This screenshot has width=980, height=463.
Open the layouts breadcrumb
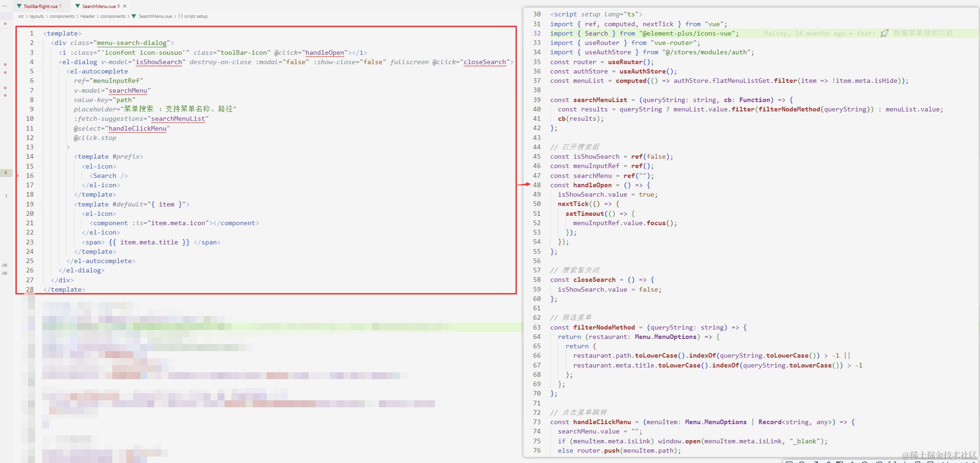36,16
